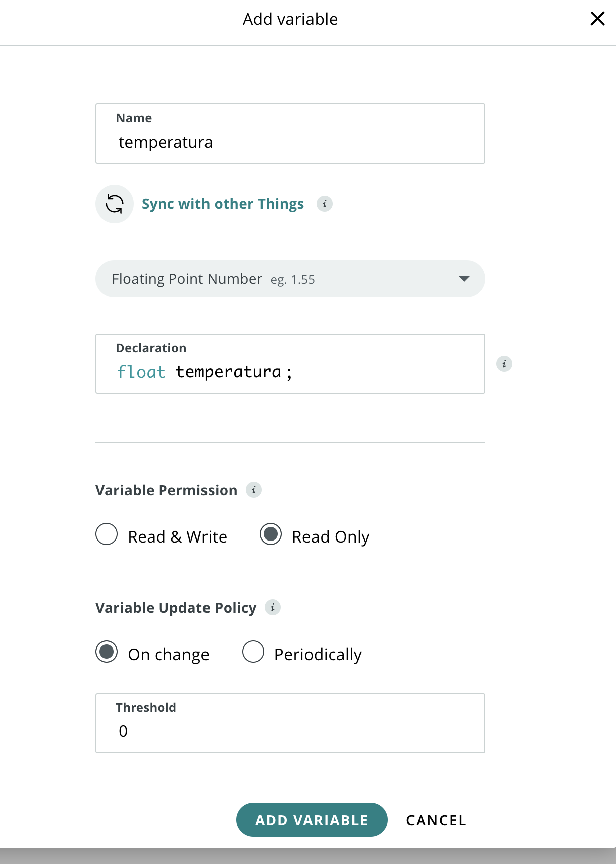
Task: Show info icon beside the Declaration field
Action: 504,364
